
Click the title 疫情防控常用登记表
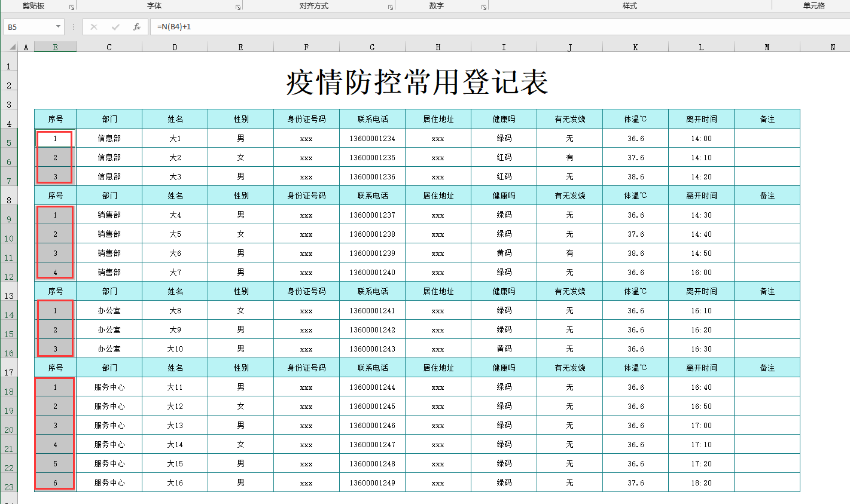pyautogui.click(x=417, y=82)
